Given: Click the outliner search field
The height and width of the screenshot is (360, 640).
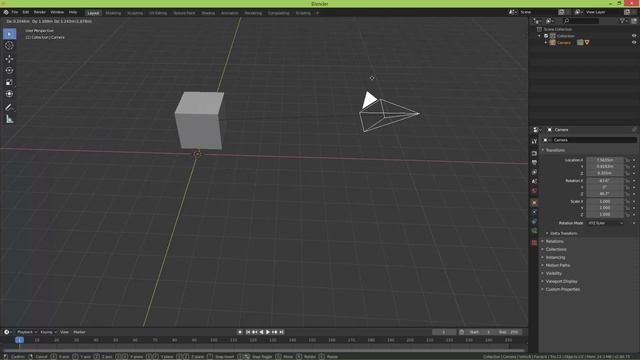Looking at the screenshot, I should pyautogui.click(x=581, y=20).
